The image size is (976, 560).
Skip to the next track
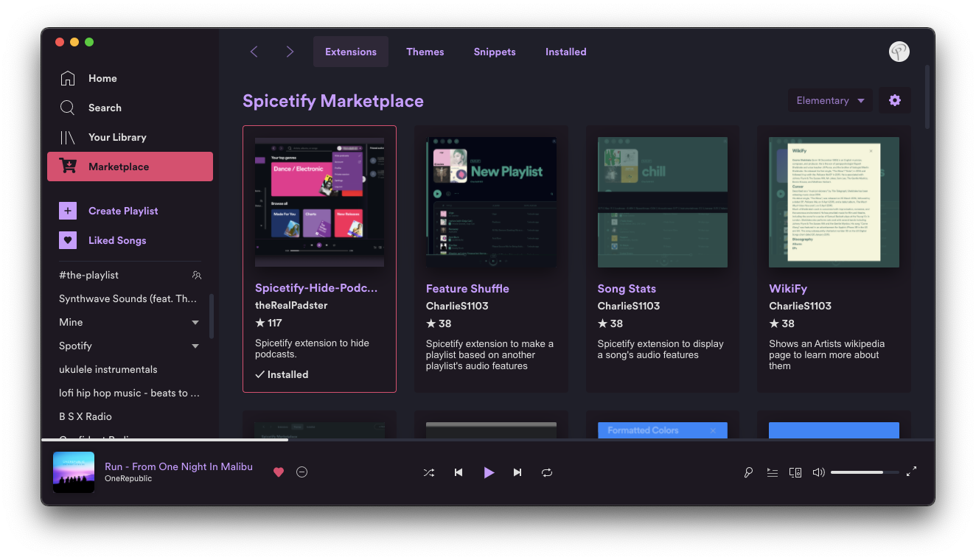pos(517,472)
